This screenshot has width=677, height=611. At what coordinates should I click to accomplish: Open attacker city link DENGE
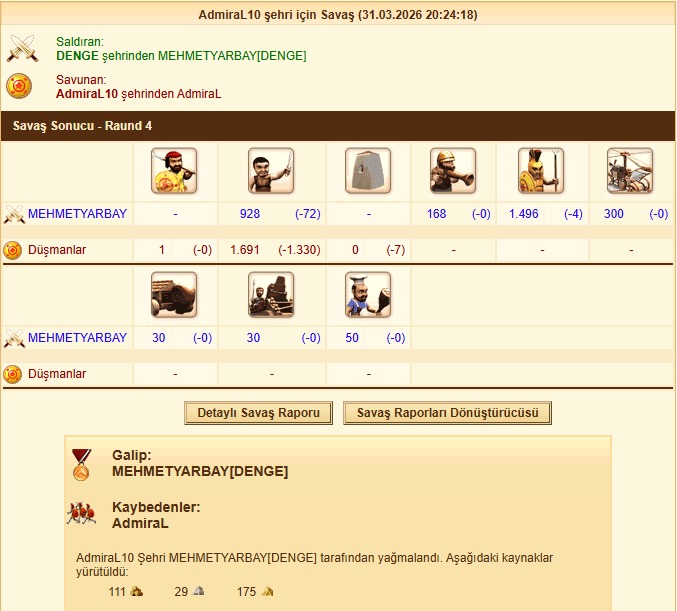tap(77, 56)
